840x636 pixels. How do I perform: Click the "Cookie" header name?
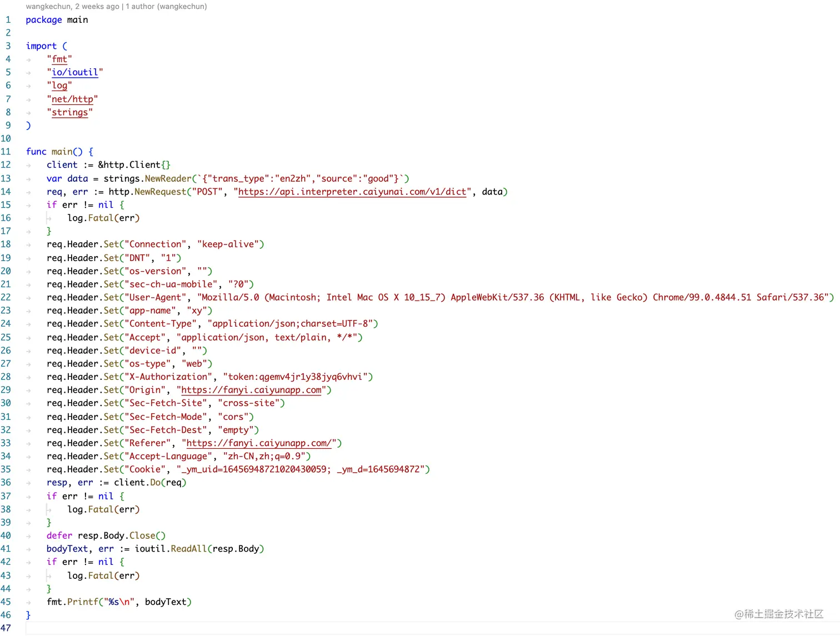145,469
